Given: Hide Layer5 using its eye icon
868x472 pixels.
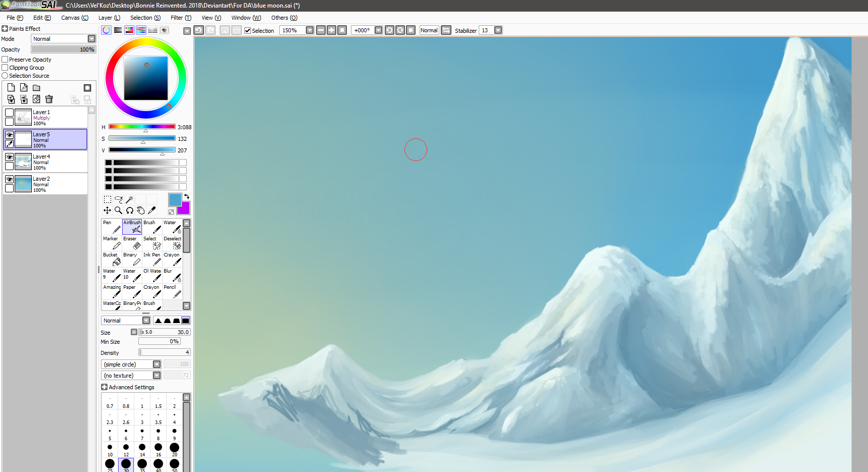Looking at the screenshot, I should (x=9, y=135).
